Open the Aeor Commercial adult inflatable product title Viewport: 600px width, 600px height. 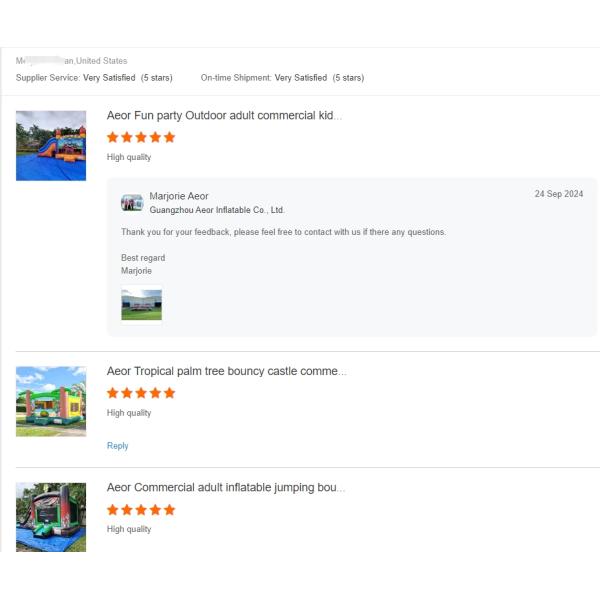tap(226, 488)
